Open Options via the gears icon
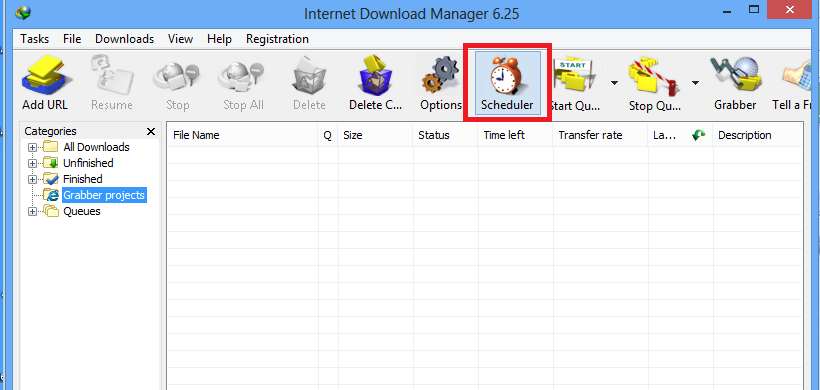The height and width of the screenshot is (390, 820). [x=441, y=76]
